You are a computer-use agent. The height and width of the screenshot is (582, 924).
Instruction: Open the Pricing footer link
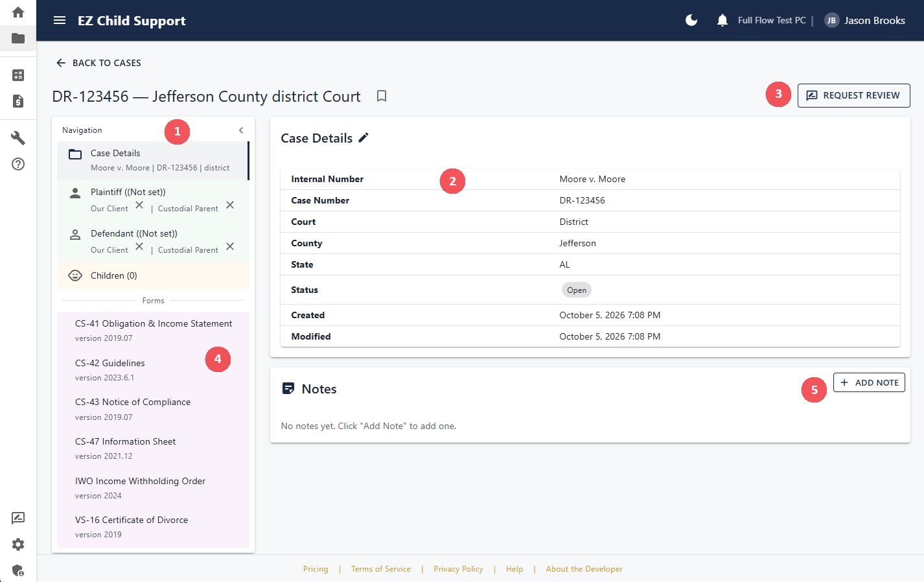click(x=316, y=569)
